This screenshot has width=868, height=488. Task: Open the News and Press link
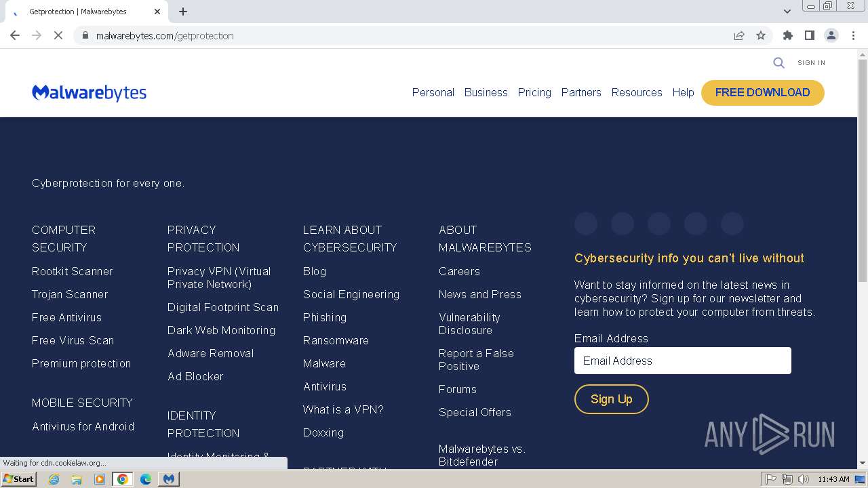pyautogui.click(x=480, y=294)
